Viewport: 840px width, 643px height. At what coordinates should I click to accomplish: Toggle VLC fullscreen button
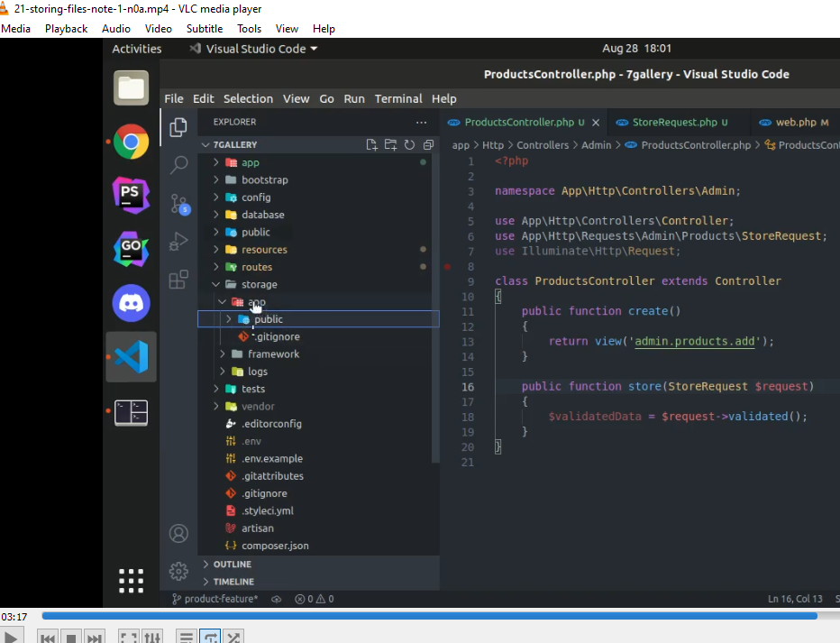(129, 638)
